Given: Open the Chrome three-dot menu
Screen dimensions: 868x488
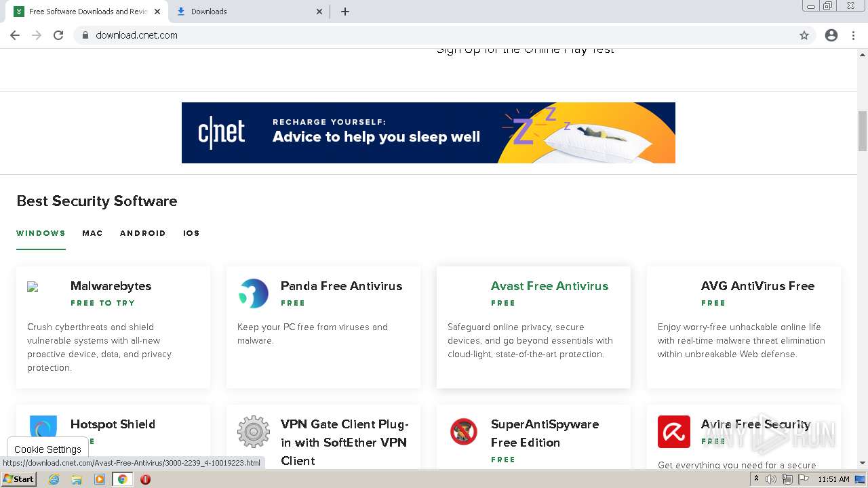Looking at the screenshot, I should coord(853,35).
